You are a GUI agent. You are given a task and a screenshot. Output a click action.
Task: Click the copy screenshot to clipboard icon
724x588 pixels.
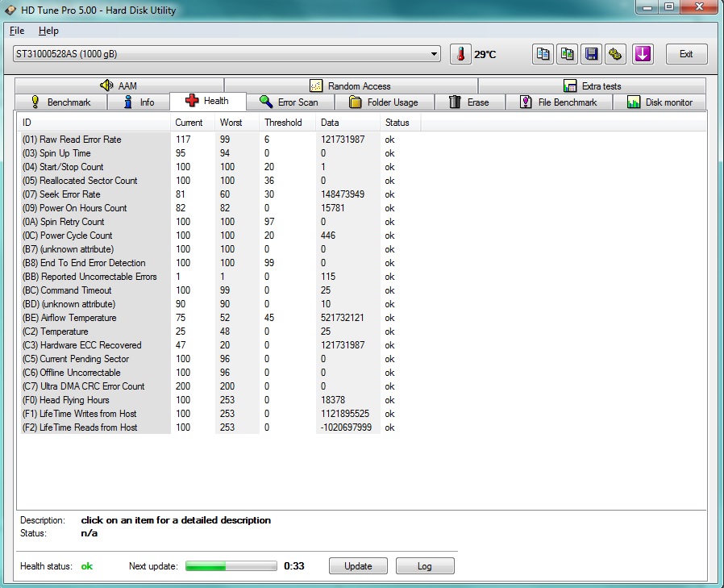tap(567, 54)
